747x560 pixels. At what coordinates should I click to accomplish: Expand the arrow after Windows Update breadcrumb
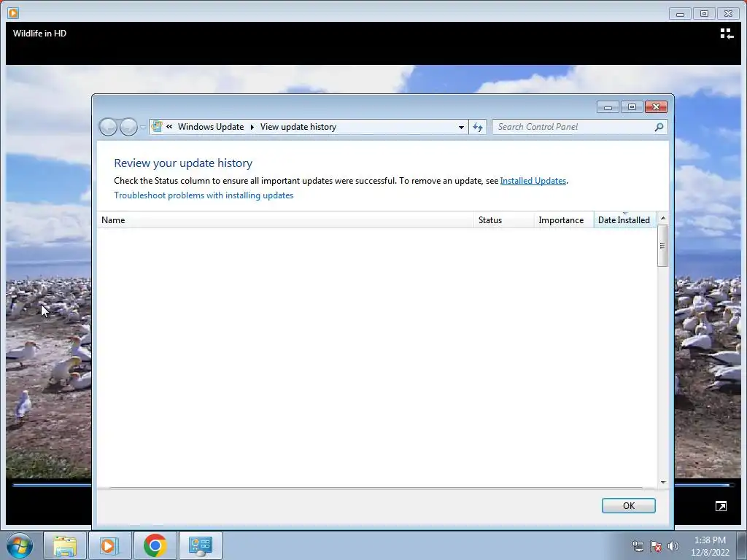252,127
